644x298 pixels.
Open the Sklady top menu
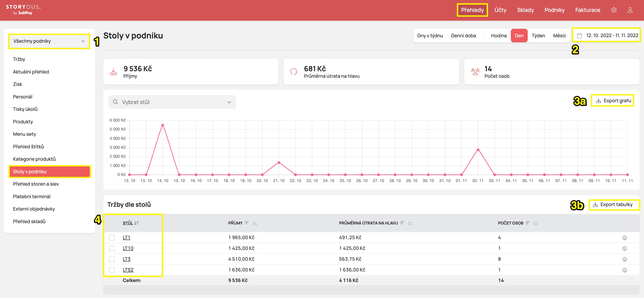click(x=525, y=10)
